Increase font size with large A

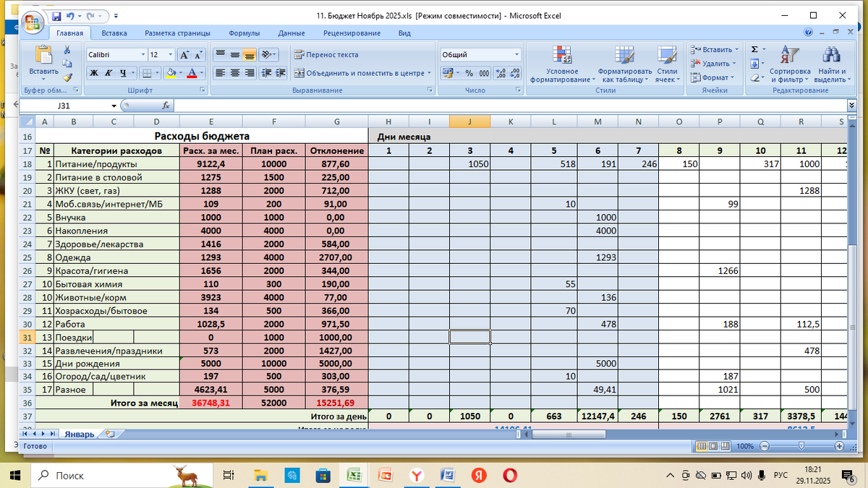tap(184, 55)
